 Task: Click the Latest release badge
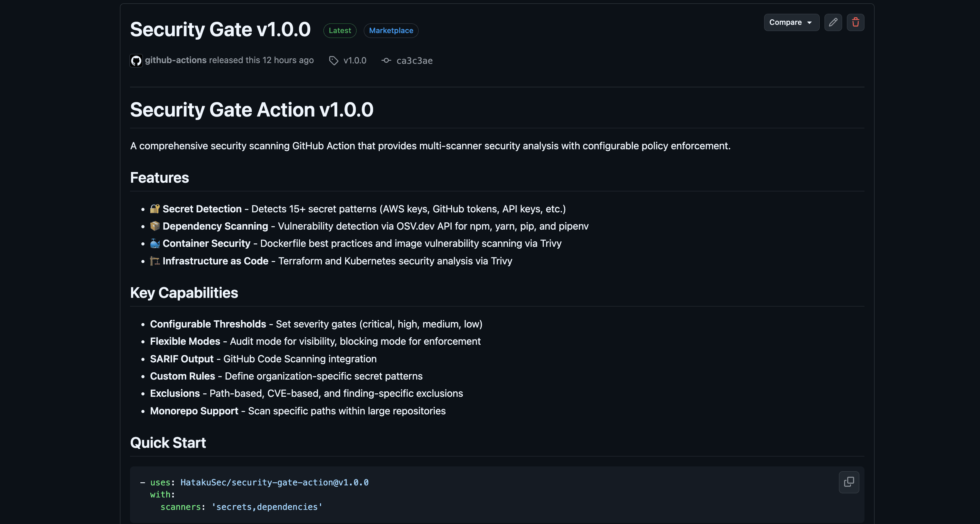click(339, 30)
